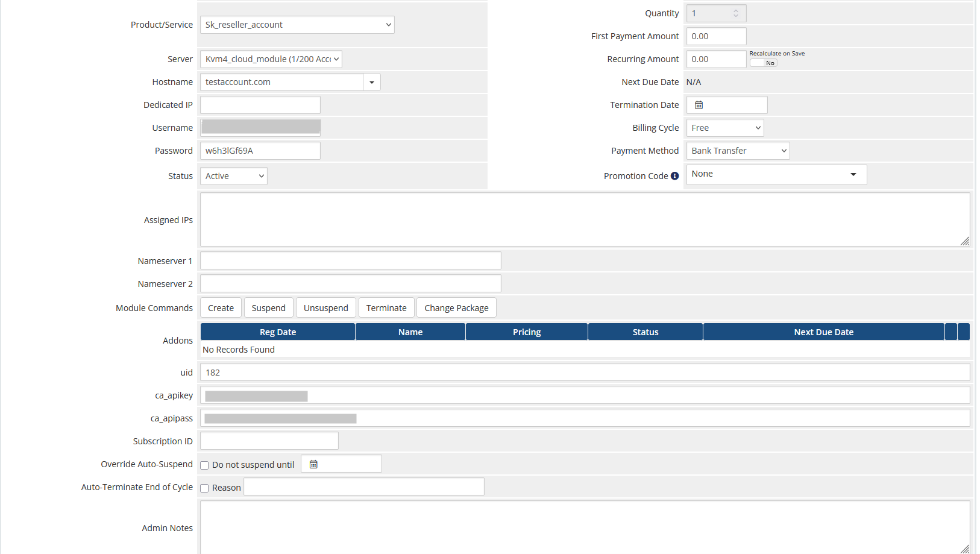Click the Assigned IPs textarea resize handle

964,241
